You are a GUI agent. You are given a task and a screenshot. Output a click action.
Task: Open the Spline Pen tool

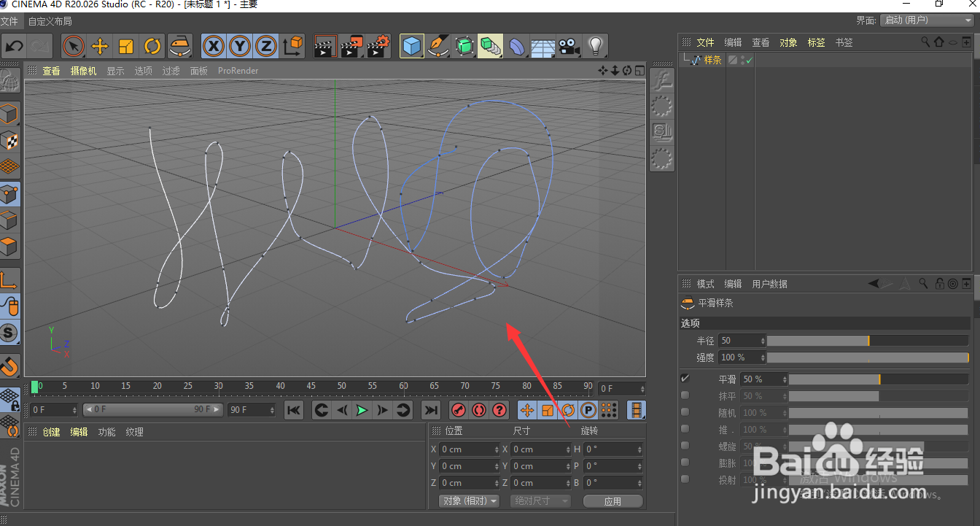coord(438,47)
